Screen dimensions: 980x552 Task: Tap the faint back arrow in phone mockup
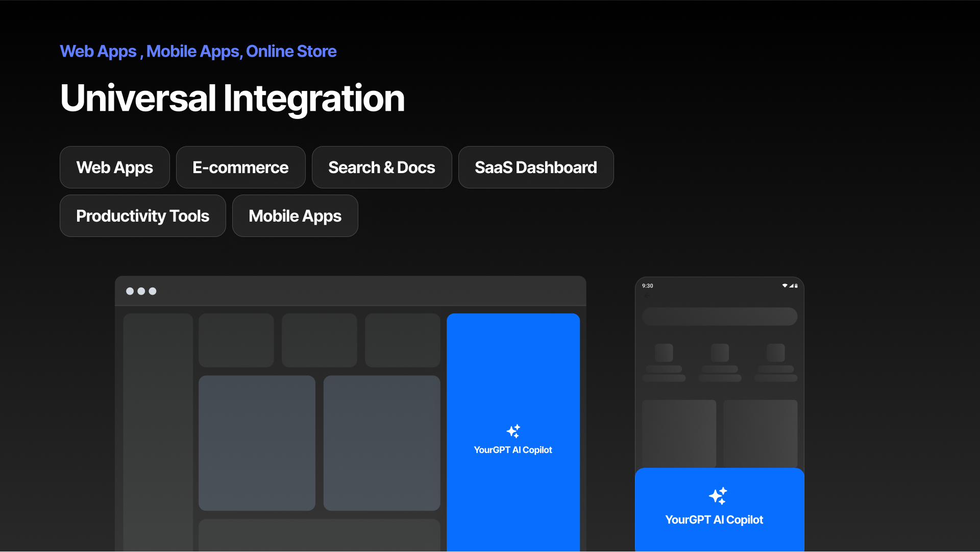point(647,296)
